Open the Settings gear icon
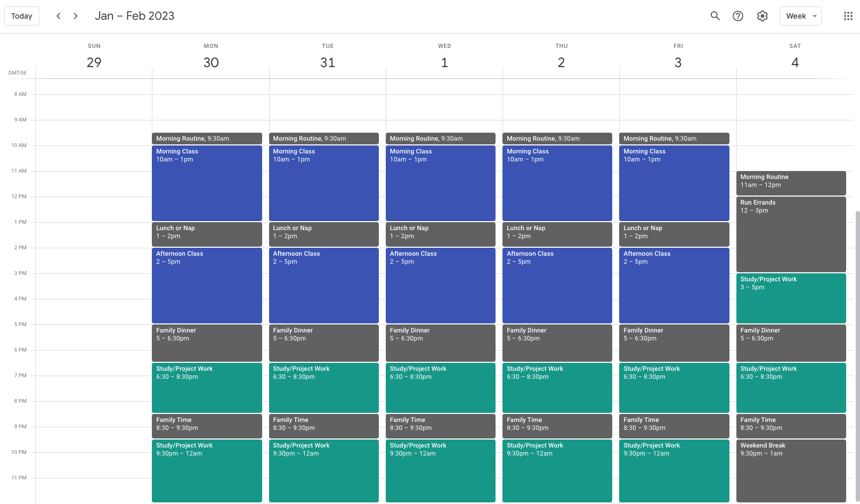The image size is (860, 504). pyautogui.click(x=762, y=16)
